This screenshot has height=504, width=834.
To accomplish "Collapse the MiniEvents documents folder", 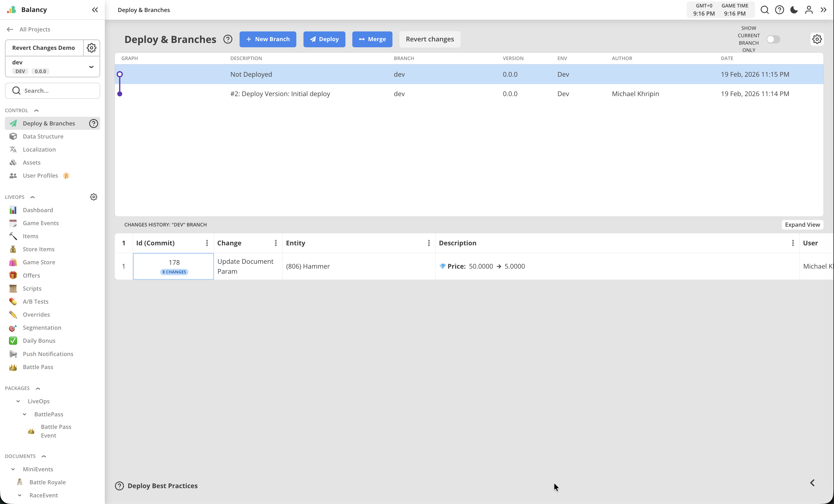I will 13,469.
